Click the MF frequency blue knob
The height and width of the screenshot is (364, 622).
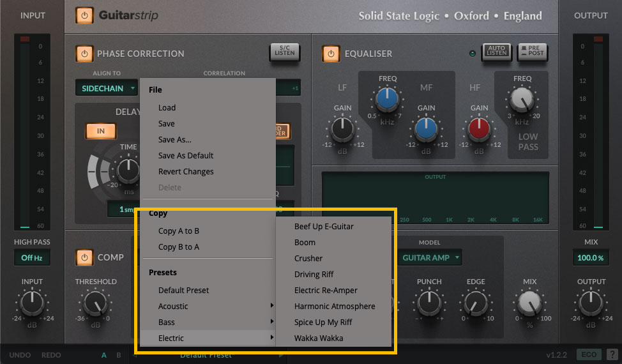[387, 99]
